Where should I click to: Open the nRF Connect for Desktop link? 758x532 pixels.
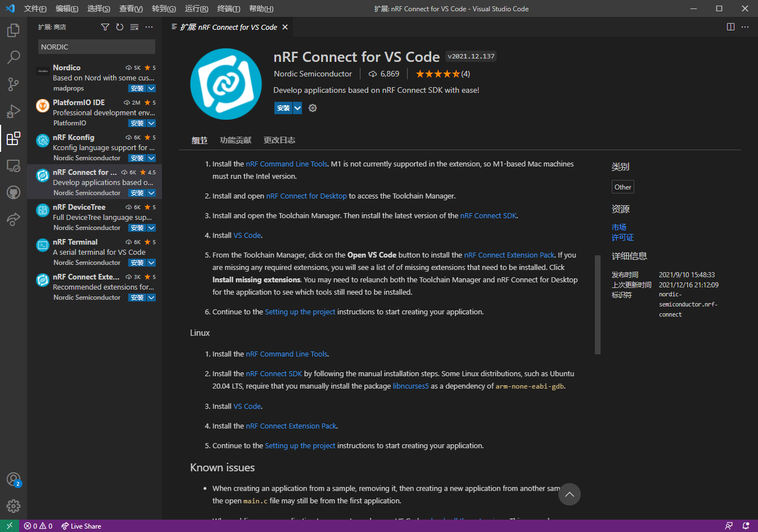point(306,196)
